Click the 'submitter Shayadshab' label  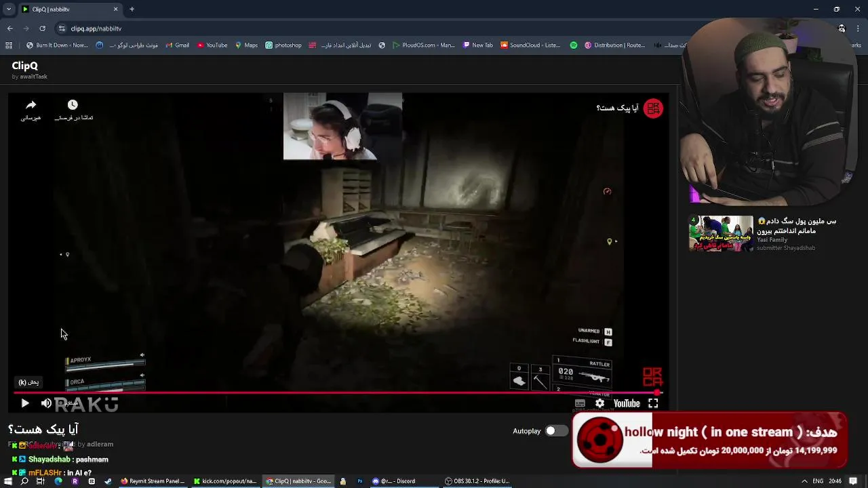(x=786, y=248)
